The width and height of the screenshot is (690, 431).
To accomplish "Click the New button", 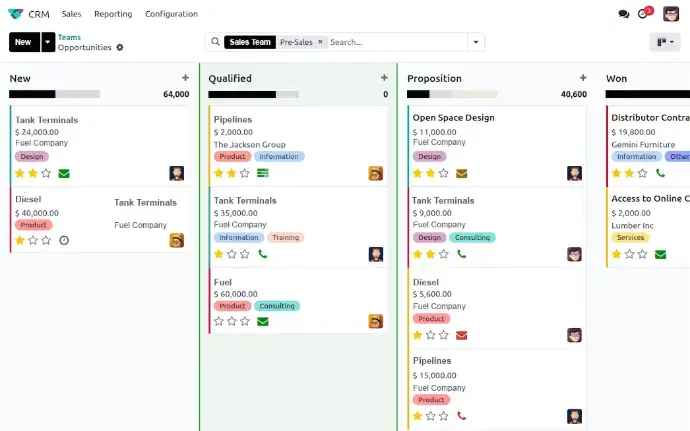I will click(23, 42).
